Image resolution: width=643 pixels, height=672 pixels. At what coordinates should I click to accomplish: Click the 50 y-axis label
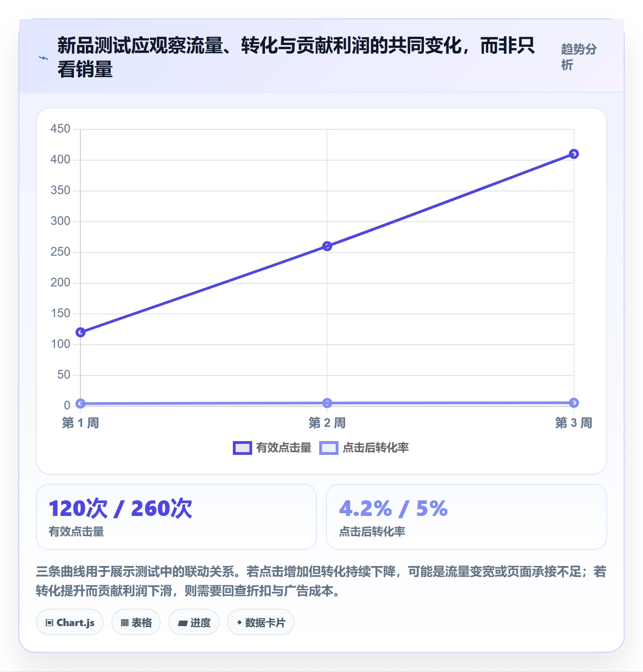coord(64,375)
